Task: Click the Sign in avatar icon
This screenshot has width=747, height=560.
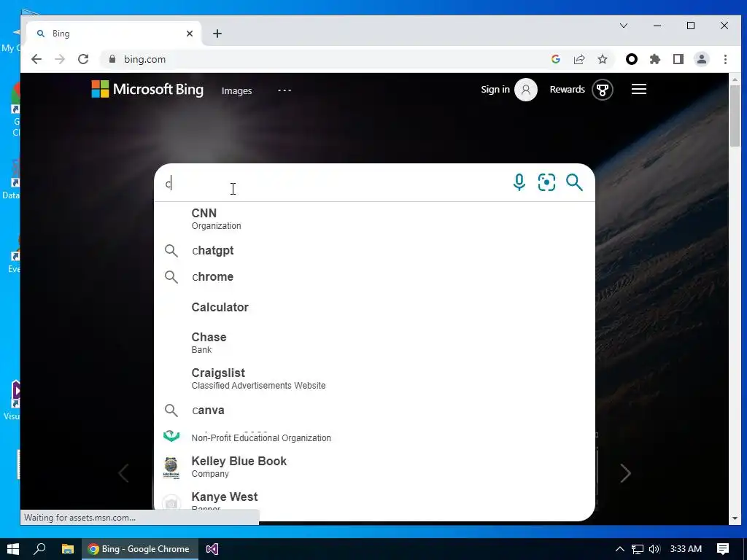Action: (525, 90)
